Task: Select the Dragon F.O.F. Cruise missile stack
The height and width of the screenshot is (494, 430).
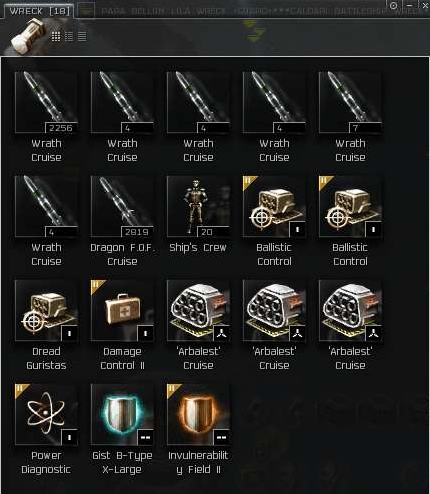Action: point(122,206)
